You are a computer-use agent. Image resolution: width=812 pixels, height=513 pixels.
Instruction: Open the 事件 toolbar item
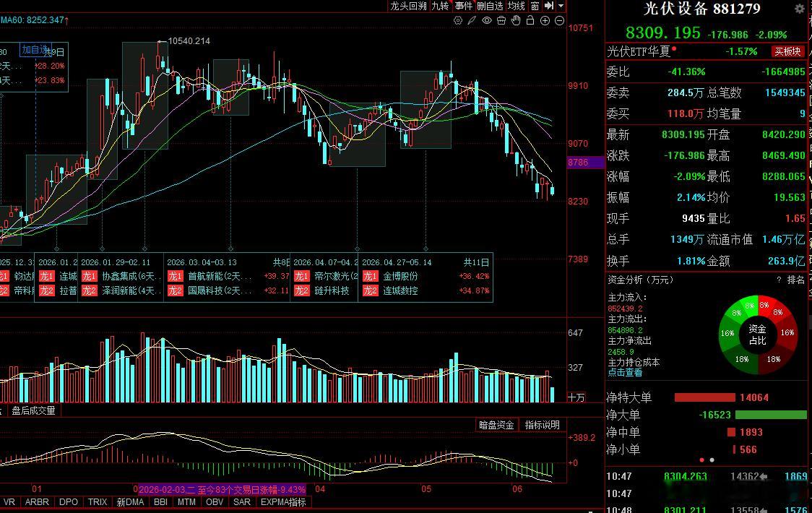[x=464, y=6]
